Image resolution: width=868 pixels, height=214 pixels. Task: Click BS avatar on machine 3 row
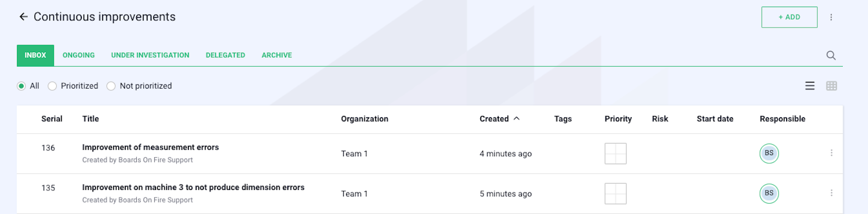pyautogui.click(x=769, y=193)
